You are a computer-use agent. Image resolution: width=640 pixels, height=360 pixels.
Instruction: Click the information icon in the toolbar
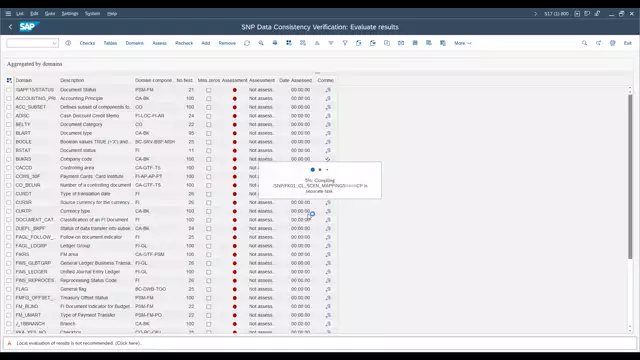[68, 43]
